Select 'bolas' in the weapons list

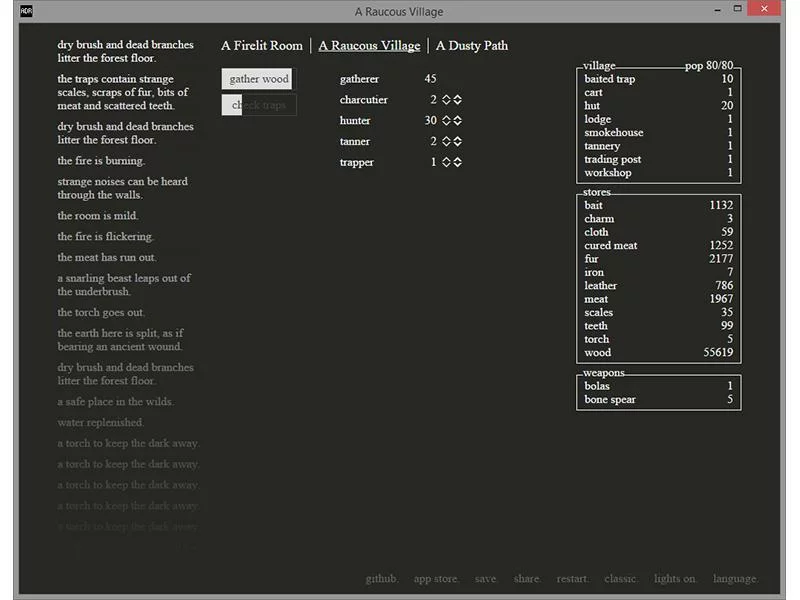coord(659,386)
